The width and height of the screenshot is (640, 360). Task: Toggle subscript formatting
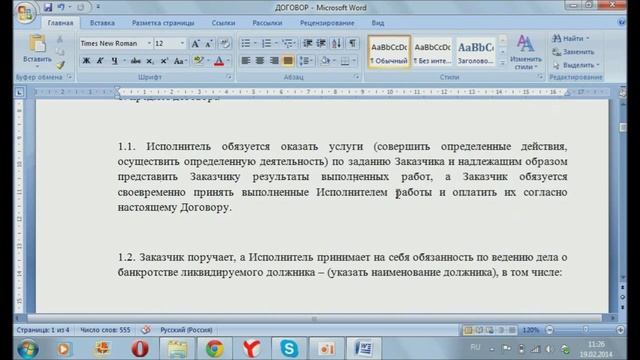tap(150, 61)
